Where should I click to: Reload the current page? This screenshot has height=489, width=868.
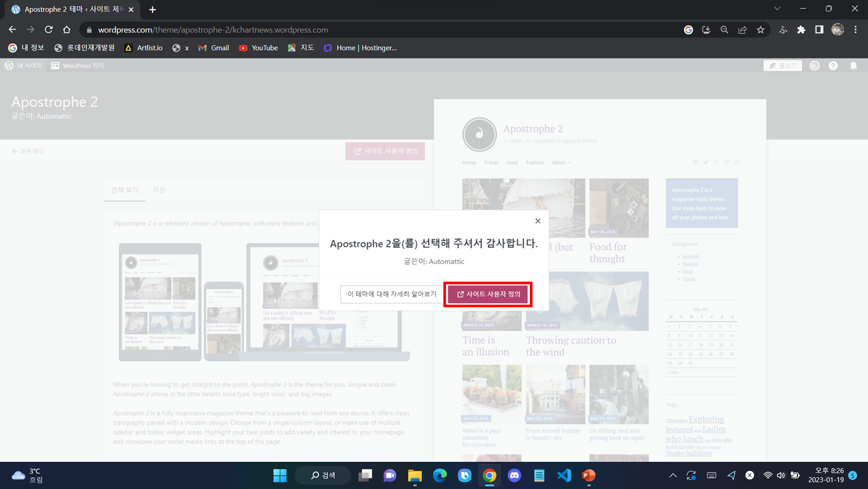click(49, 29)
